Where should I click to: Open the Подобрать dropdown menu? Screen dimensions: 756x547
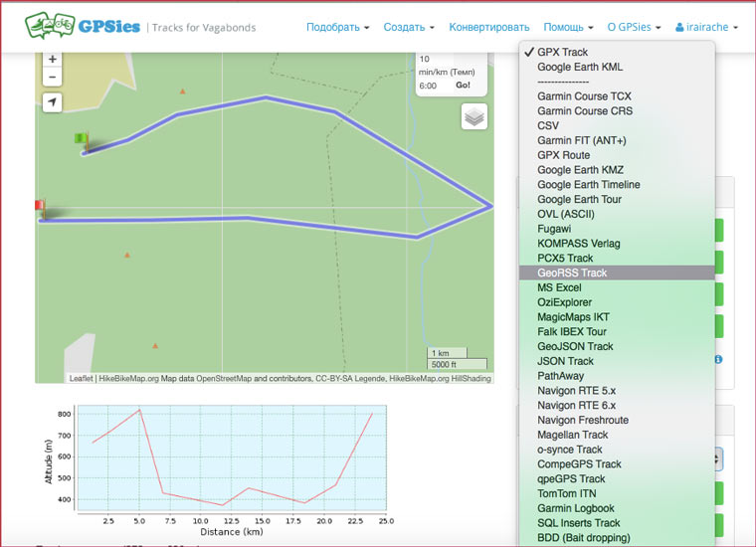point(337,28)
